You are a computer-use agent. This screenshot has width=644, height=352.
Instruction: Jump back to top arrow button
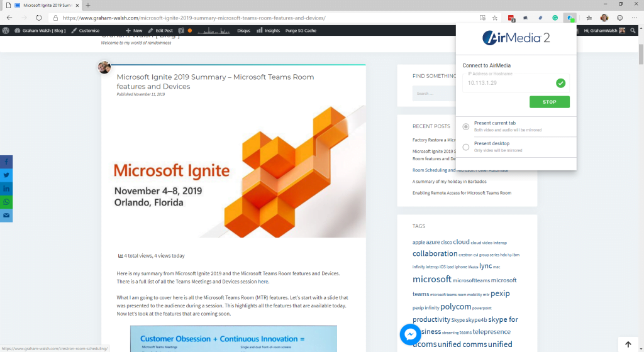click(628, 344)
